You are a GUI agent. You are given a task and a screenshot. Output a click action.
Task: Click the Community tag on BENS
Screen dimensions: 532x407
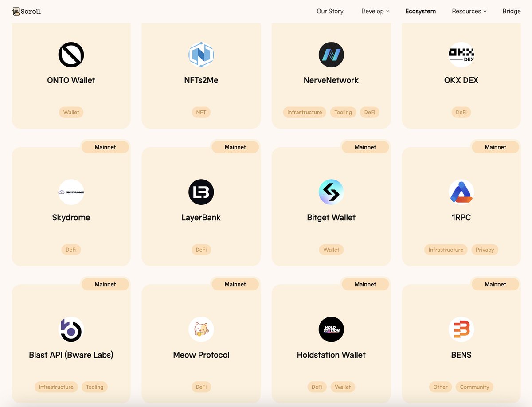point(474,387)
